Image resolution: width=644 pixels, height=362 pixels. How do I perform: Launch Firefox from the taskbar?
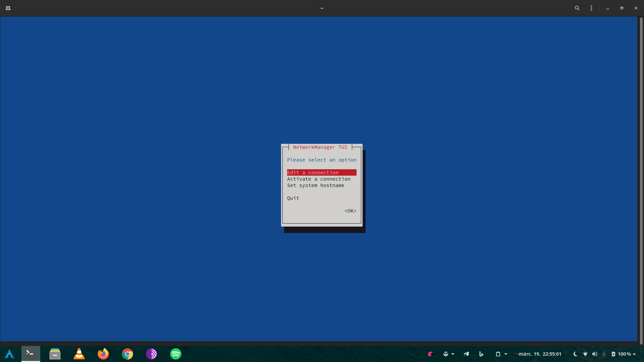(x=103, y=354)
